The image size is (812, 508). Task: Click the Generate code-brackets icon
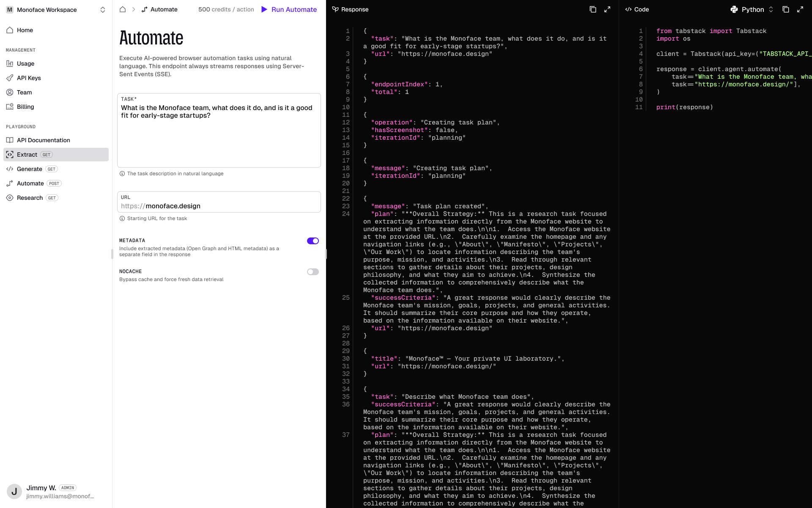click(x=10, y=169)
